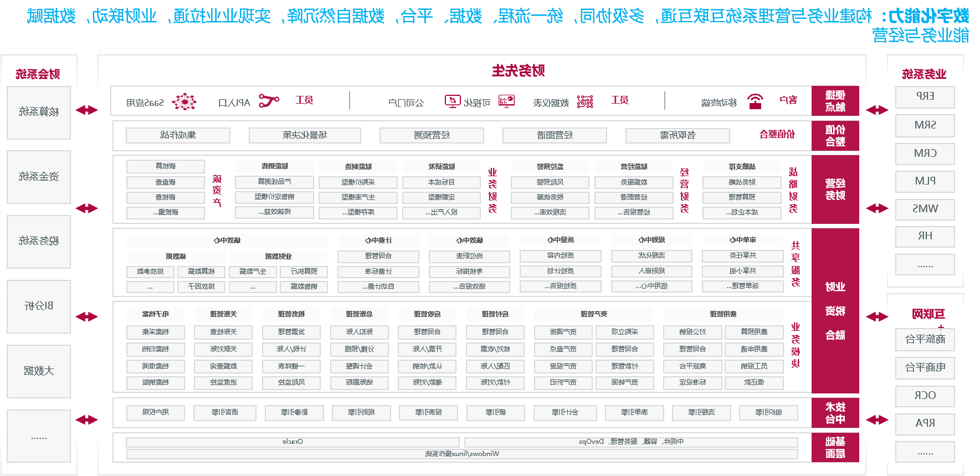Click 匹配/入账 under 应付管理
This screenshot has width=980, height=476.
(x=495, y=366)
